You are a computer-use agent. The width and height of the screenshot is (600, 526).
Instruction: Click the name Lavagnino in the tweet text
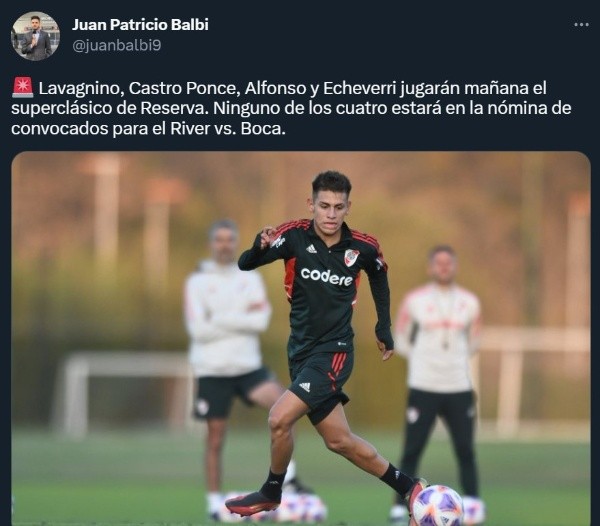click(x=81, y=89)
